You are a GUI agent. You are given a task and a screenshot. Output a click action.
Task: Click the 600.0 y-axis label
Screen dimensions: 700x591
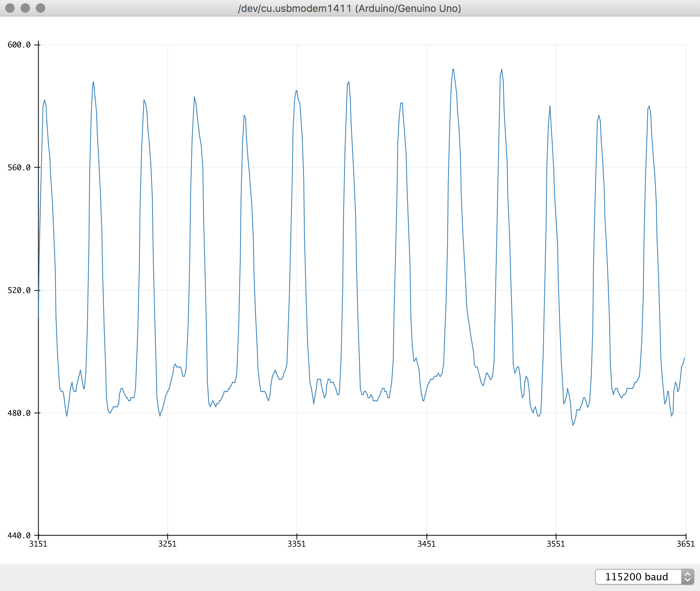click(x=19, y=45)
